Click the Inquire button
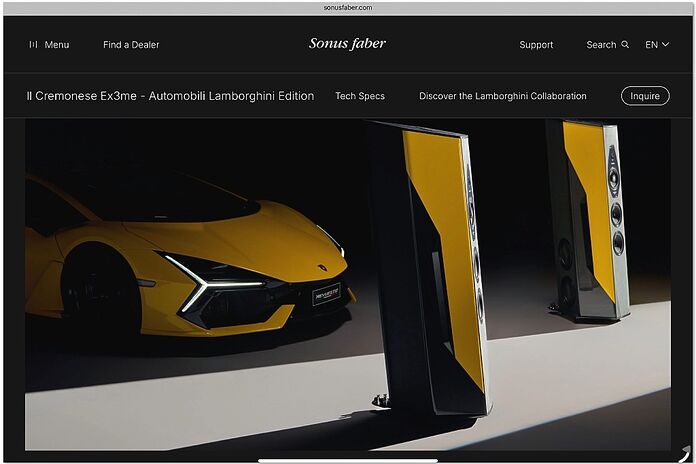This screenshot has width=696, height=464. pyautogui.click(x=645, y=96)
